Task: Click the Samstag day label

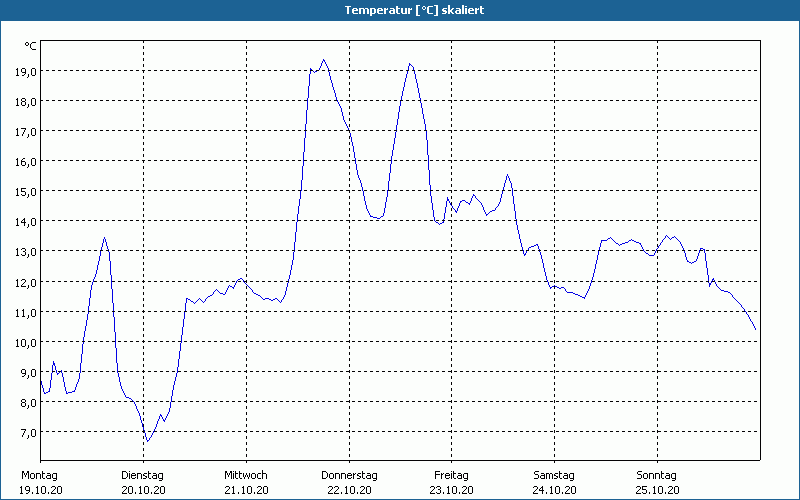Action: (554, 476)
